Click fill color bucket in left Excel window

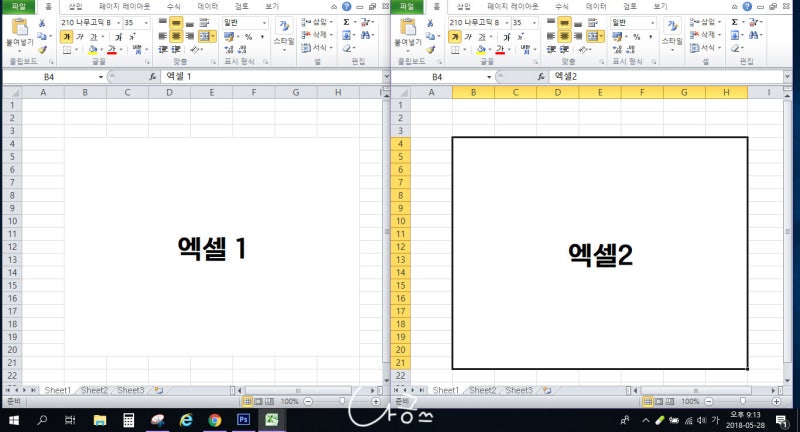(x=92, y=50)
